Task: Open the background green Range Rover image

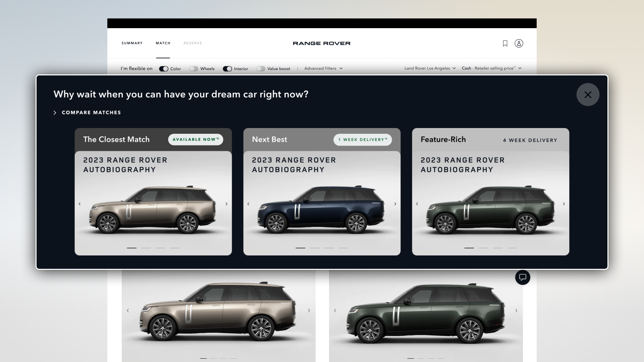Action: point(426,313)
